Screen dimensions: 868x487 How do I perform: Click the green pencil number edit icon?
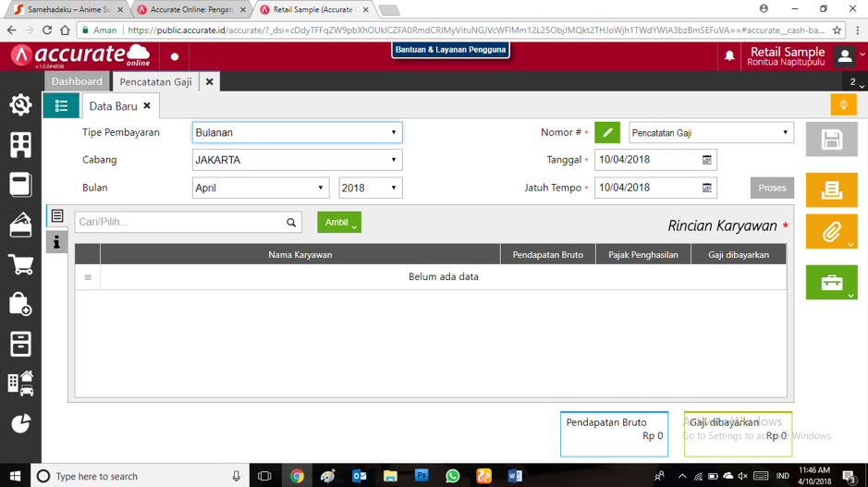tap(607, 132)
